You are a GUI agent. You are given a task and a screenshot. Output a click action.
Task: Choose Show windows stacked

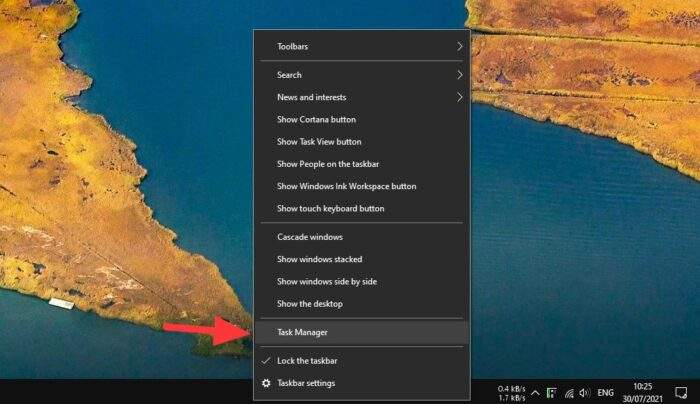[362, 259]
